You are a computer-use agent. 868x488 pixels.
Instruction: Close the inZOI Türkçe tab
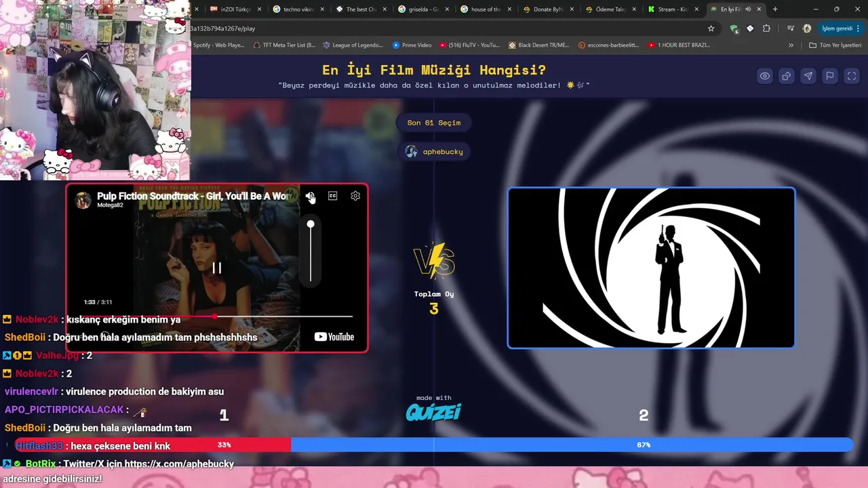click(259, 9)
